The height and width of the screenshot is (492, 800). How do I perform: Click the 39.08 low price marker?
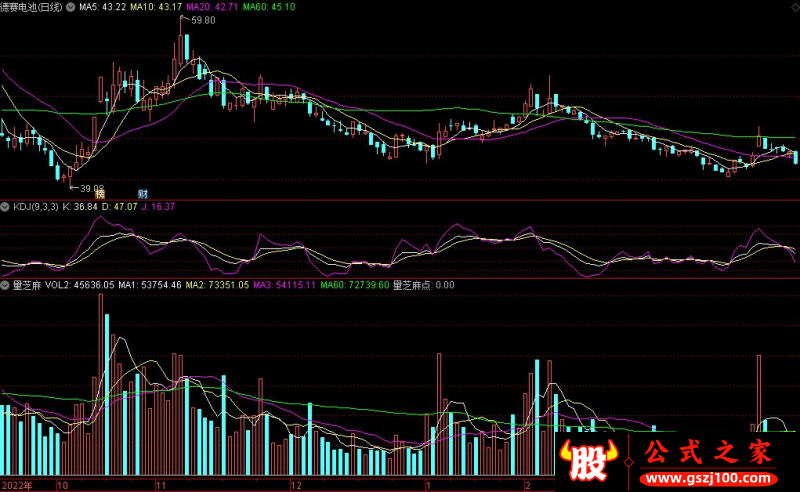click(x=92, y=188)
